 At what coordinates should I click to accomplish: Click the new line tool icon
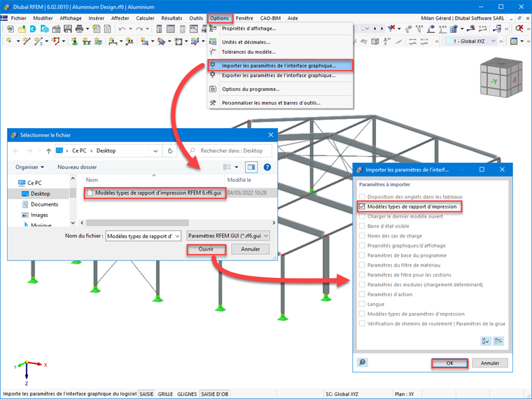[26, 41]
